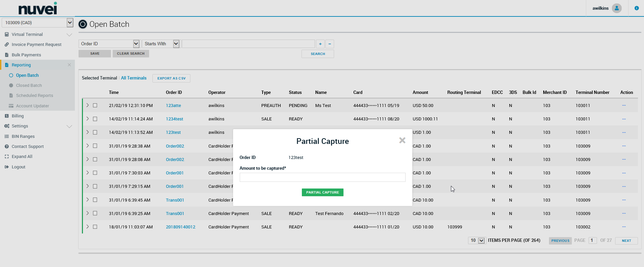Click the user profile avatar icon
Image resolution: width=644 pixels, height=267 pixels.
tap(616, 8)
